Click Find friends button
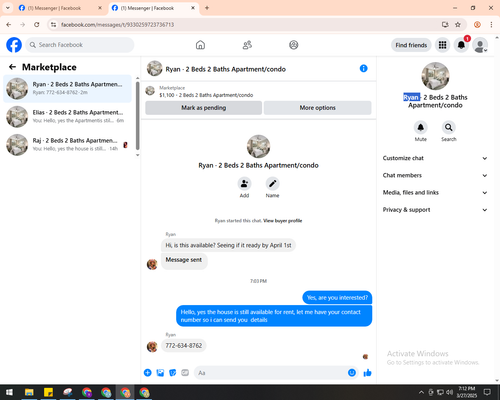This screenshot has width=500, height=400. click(x=411, y=45)
